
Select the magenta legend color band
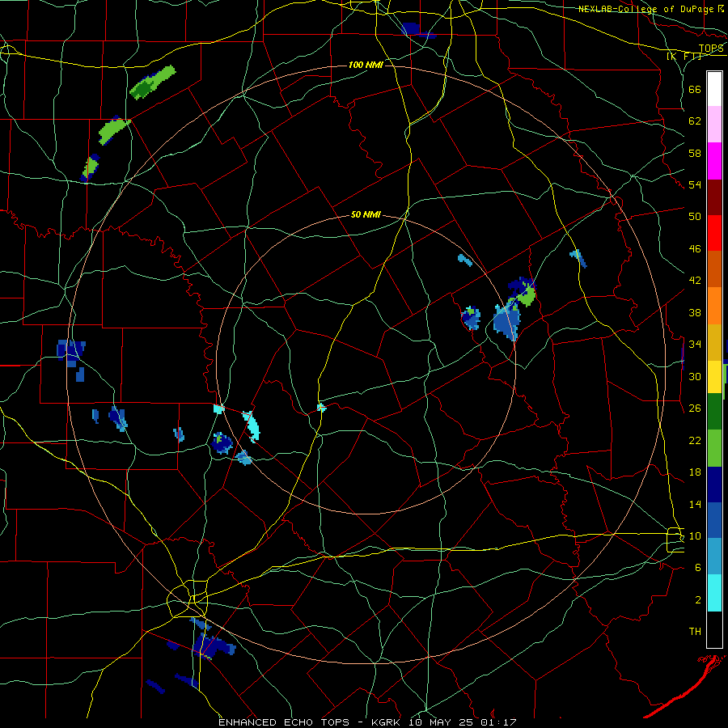click(x=714, y=161)
